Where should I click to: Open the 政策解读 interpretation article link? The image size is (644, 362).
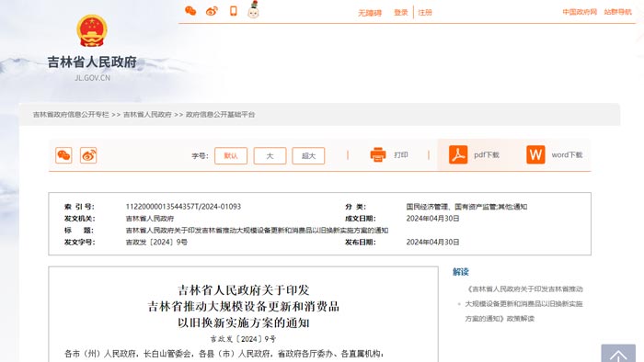coord(524,304)
